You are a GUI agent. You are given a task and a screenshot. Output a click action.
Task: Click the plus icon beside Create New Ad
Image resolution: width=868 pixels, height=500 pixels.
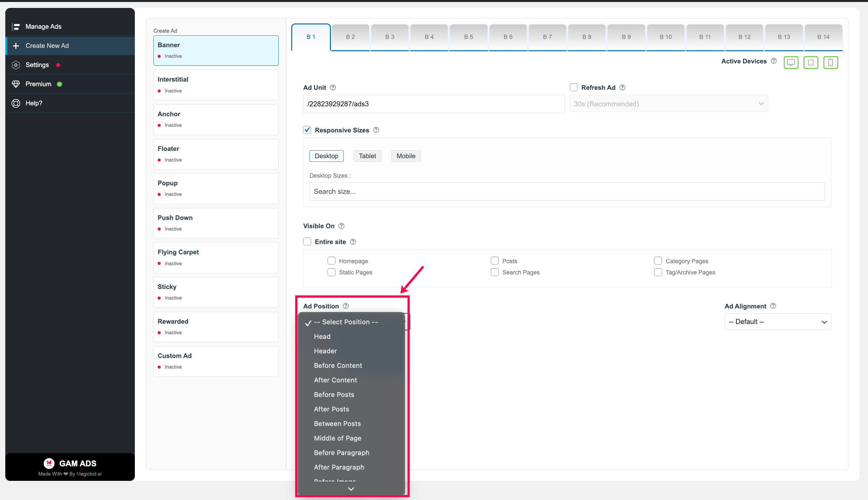click(x=16, y=46)
